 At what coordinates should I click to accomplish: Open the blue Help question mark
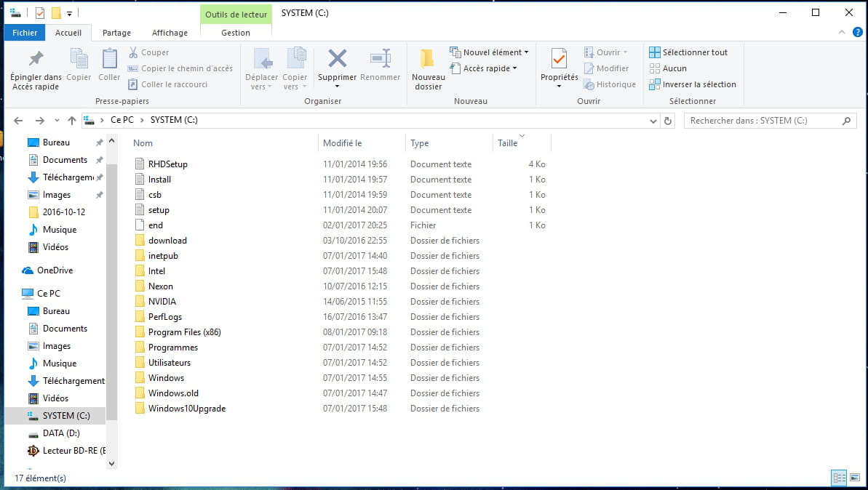[858, 32]
